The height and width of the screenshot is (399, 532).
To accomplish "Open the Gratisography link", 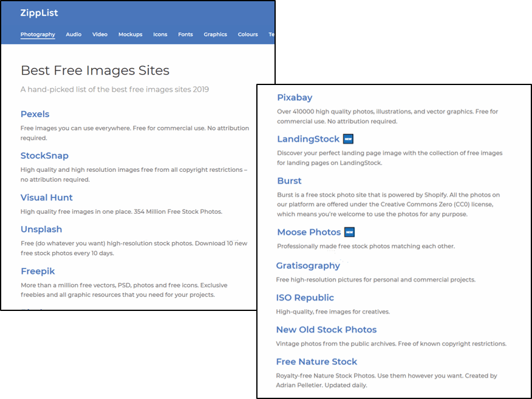I will tap(308, 266).
